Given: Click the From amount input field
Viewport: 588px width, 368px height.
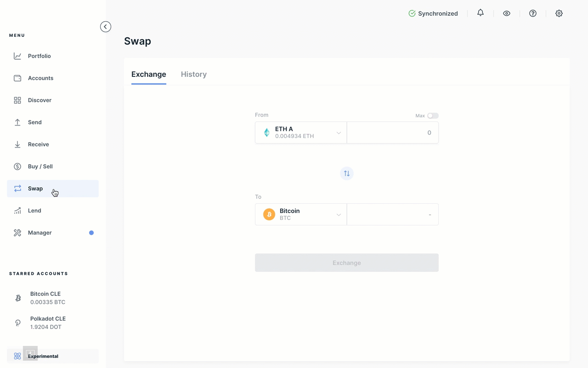Looking at the screenshot, I should coord(393,132).
